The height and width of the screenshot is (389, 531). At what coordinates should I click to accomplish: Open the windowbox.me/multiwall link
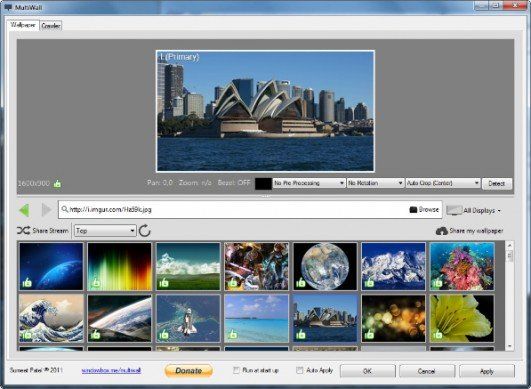(x=111, y=370)
